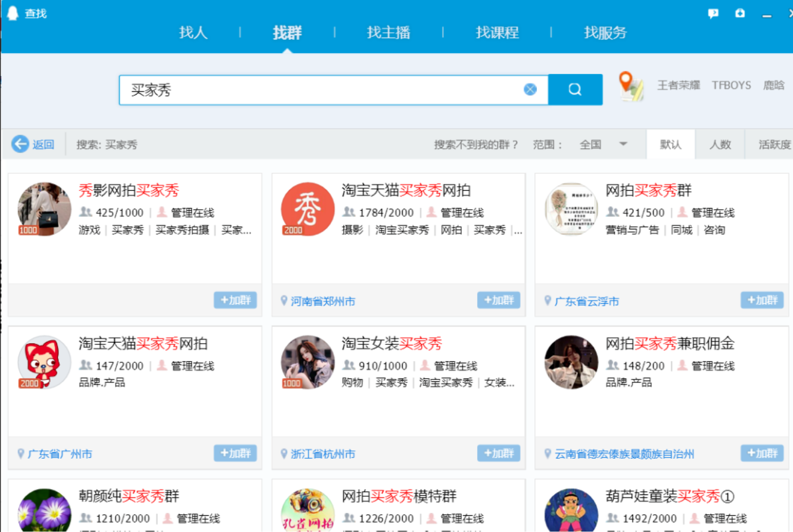Open the red 秀 avatar of 淘宝天猫买家秀网拍

point(308,209)
